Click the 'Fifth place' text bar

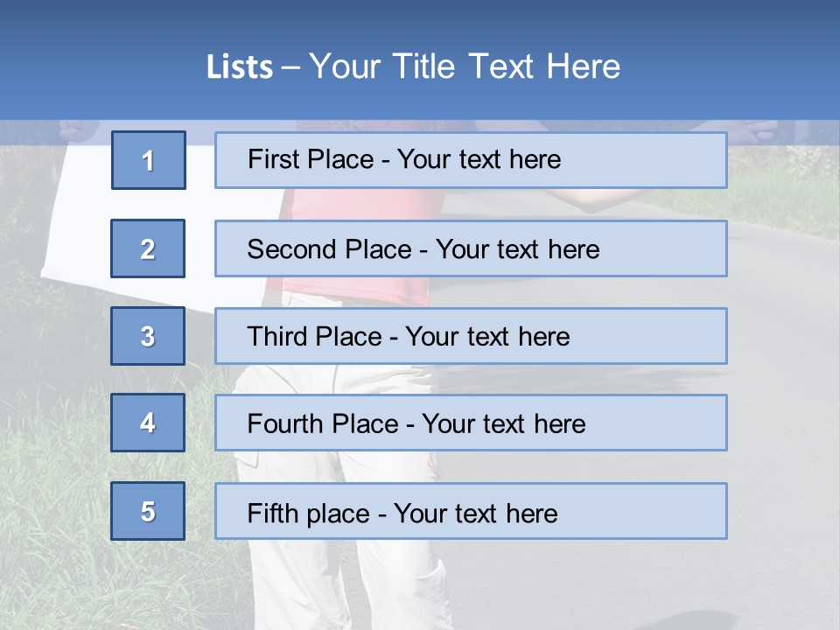pos(470,511)
